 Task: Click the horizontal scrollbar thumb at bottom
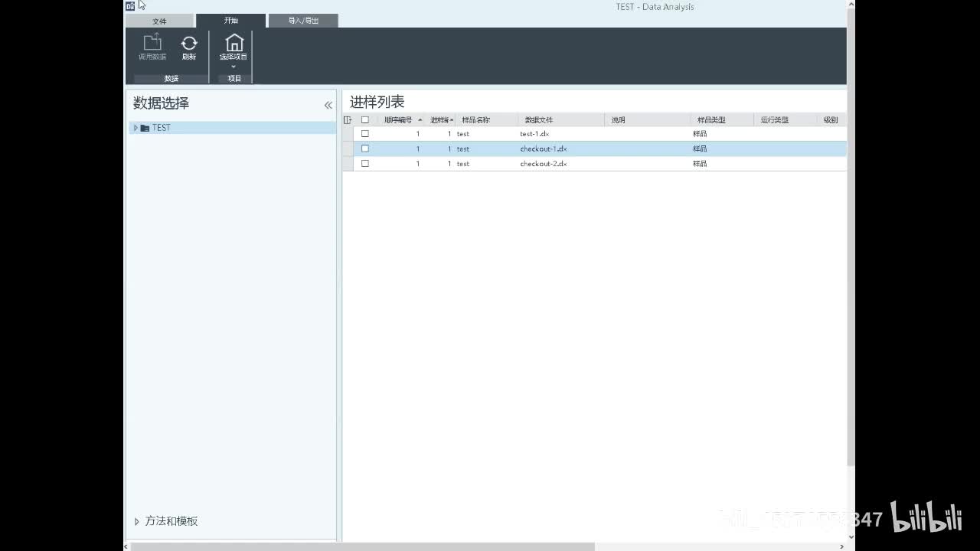coord(363,546)
